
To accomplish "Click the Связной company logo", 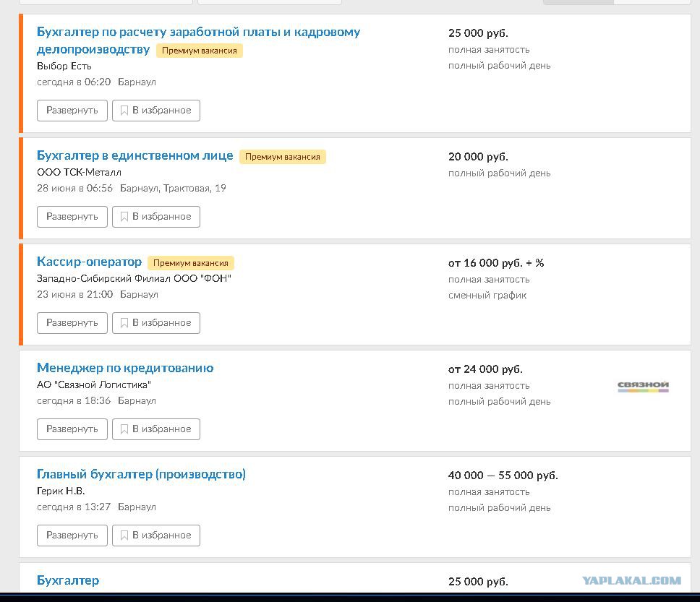I will pos(643,386).
